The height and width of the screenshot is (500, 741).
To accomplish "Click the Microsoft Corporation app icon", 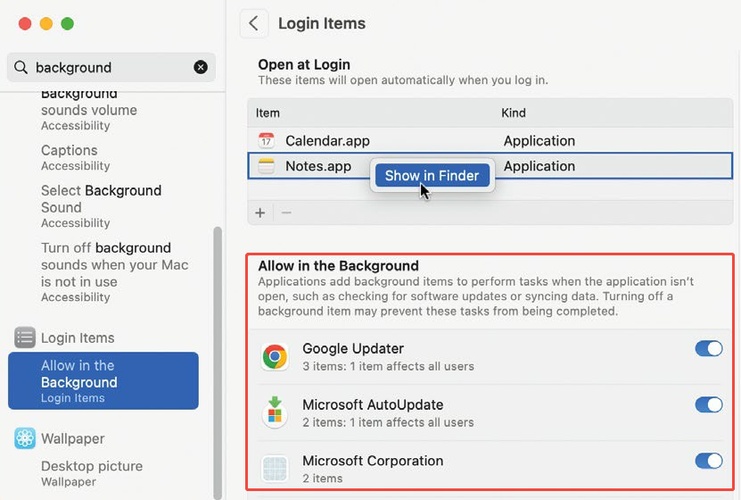I will [275, 469].
